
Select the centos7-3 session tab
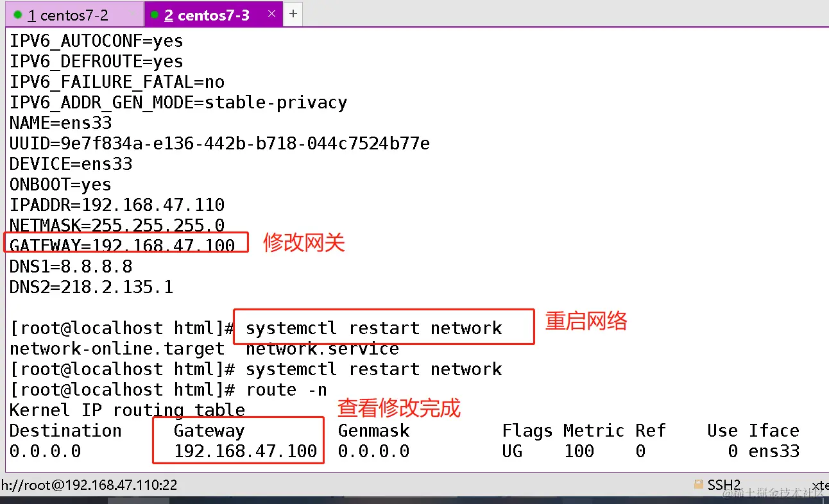(x=212, y=15)
